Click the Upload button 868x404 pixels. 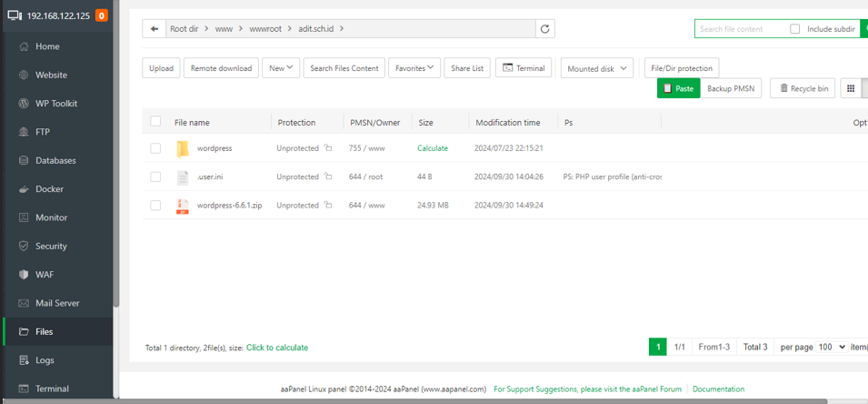[x=161, y=68]
